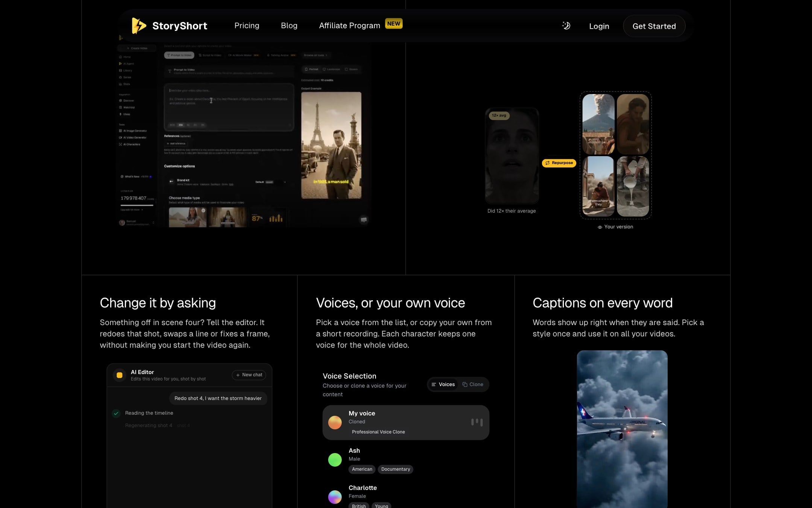
Task: Open the Brand kit Default dropdown
Action: tap(271, 182)
